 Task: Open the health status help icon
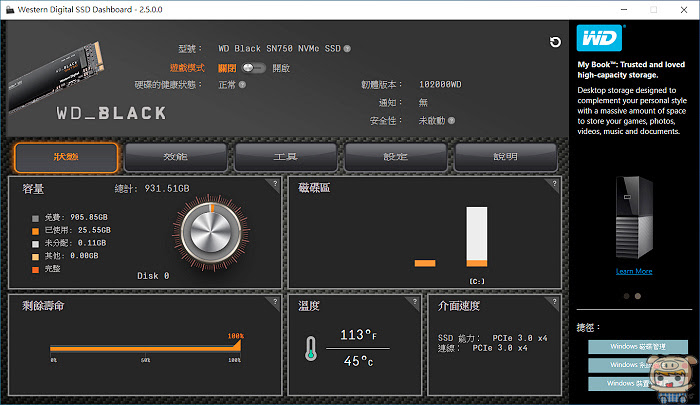pyautogui.click(x=242, y=84)
